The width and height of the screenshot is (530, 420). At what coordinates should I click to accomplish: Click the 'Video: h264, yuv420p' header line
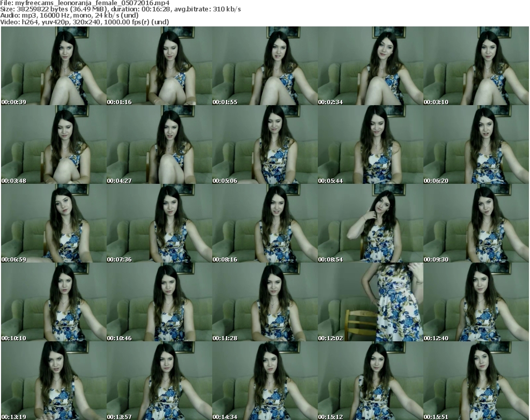point(84,22)
